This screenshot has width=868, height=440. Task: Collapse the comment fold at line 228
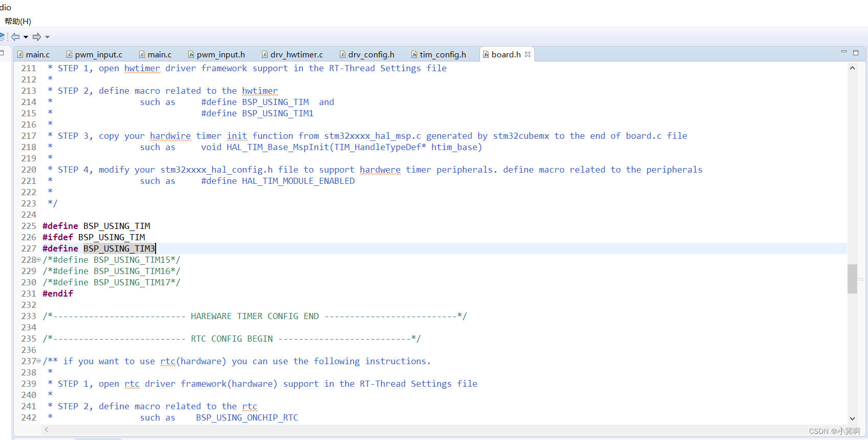pyautogui.click(x=39, y=260)
